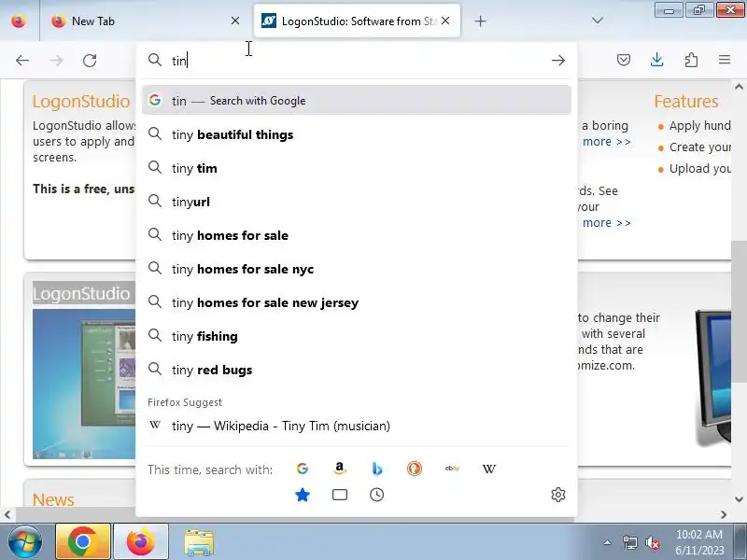Search history via the clock icon

pos(376,495)
